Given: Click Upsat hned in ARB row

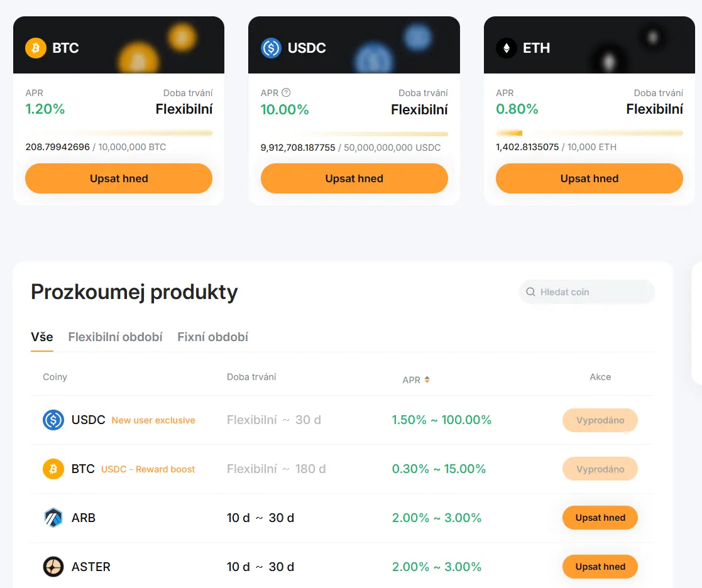Looking at the screenshot, I should click(x=600, y=518).
